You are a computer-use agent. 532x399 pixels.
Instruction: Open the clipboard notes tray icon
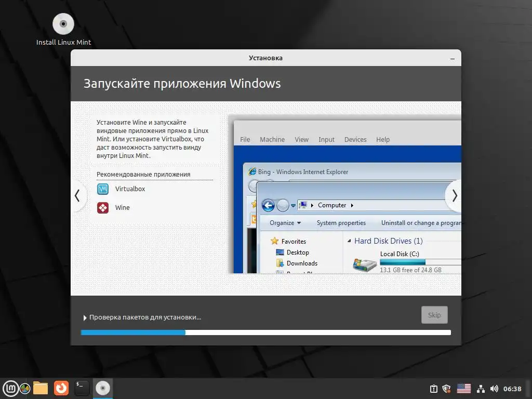tap(434, 389)
